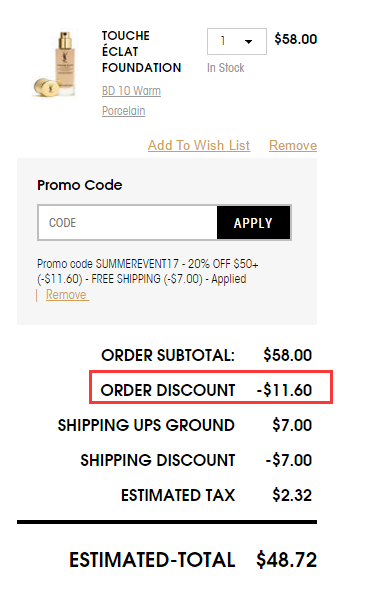
Task: Focus the promo CODE input field
Action: point(128,223)
